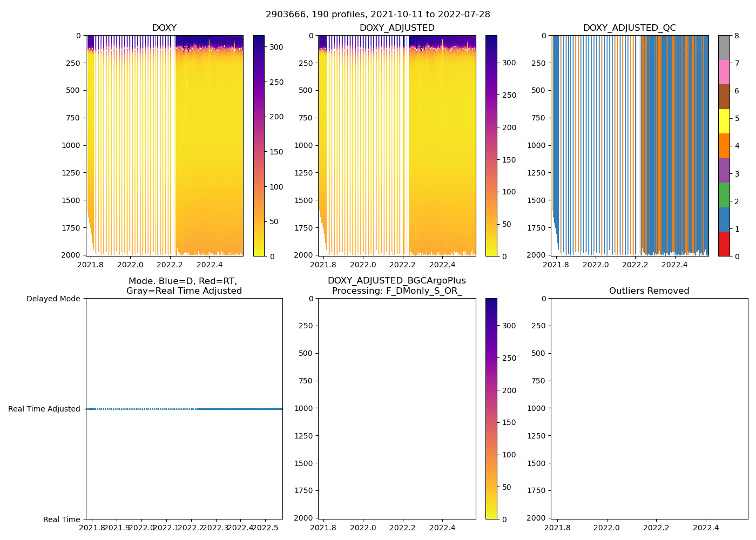Click the Real Time Adjusted axis label
The width and height of the screenshot is (756, 540).
pos(44,409)
